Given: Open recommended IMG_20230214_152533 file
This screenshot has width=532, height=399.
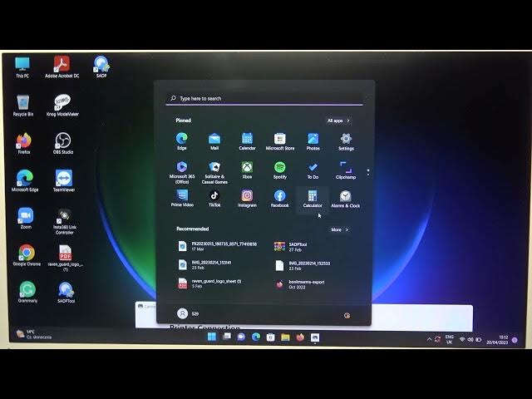Looking at the screenshot, I should tap(303, 265).
